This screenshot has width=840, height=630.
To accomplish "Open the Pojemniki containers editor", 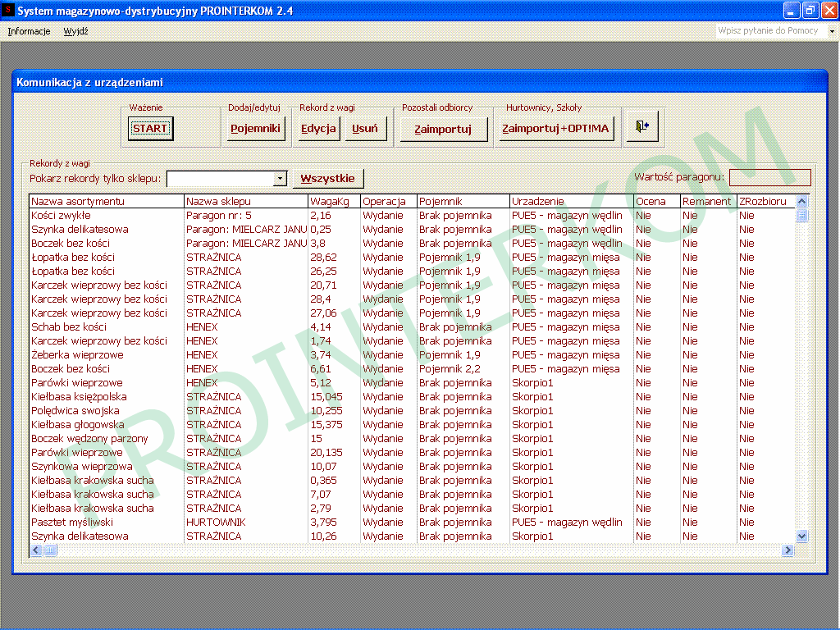I will [256, 129].
